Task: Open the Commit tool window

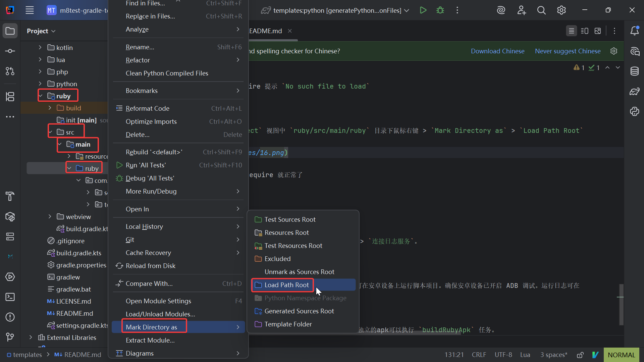Action: tap(10, 51)
